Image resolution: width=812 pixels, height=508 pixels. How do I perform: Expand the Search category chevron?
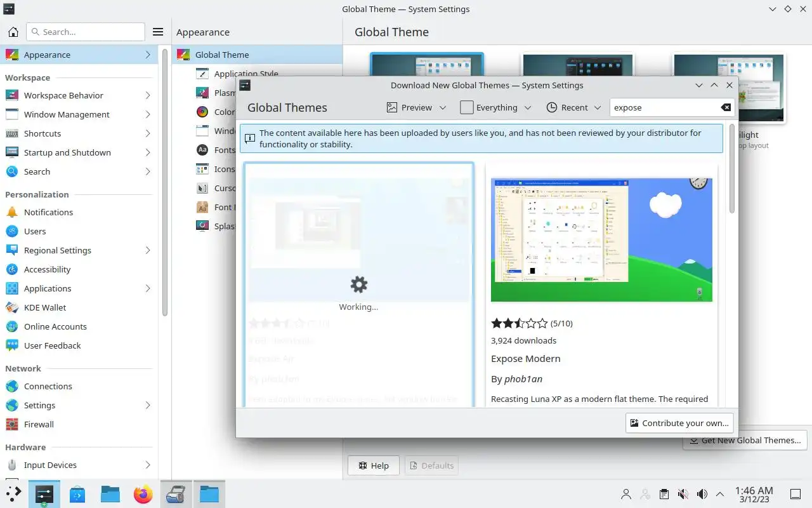(x=148, y=171)
